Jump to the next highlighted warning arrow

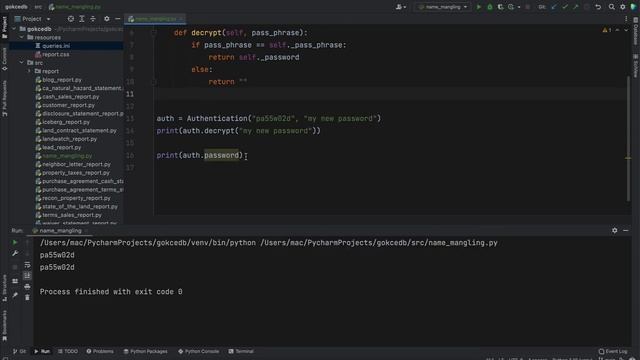coord(626,30)
